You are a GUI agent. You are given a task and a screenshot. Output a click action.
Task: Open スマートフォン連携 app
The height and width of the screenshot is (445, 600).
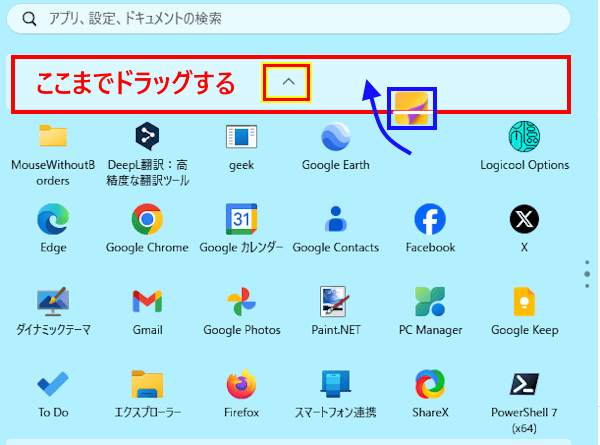click(336, 384)
